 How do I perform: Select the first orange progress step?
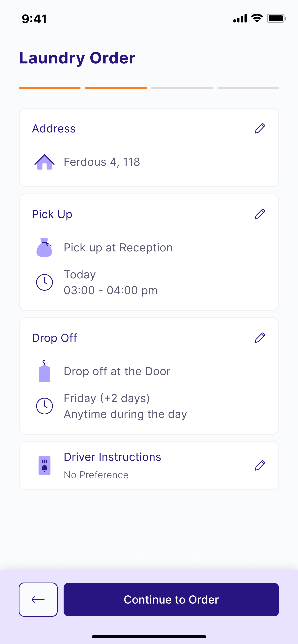pos(50,88)
